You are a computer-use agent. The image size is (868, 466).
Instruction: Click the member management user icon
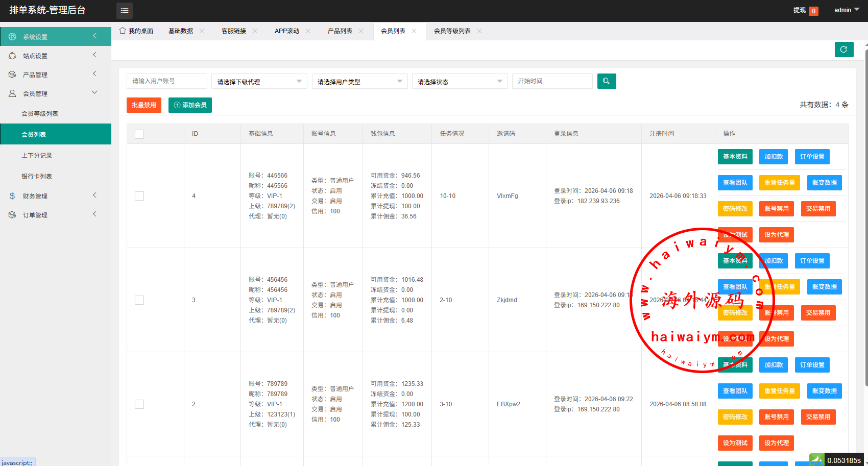click(x=12, y=93)
